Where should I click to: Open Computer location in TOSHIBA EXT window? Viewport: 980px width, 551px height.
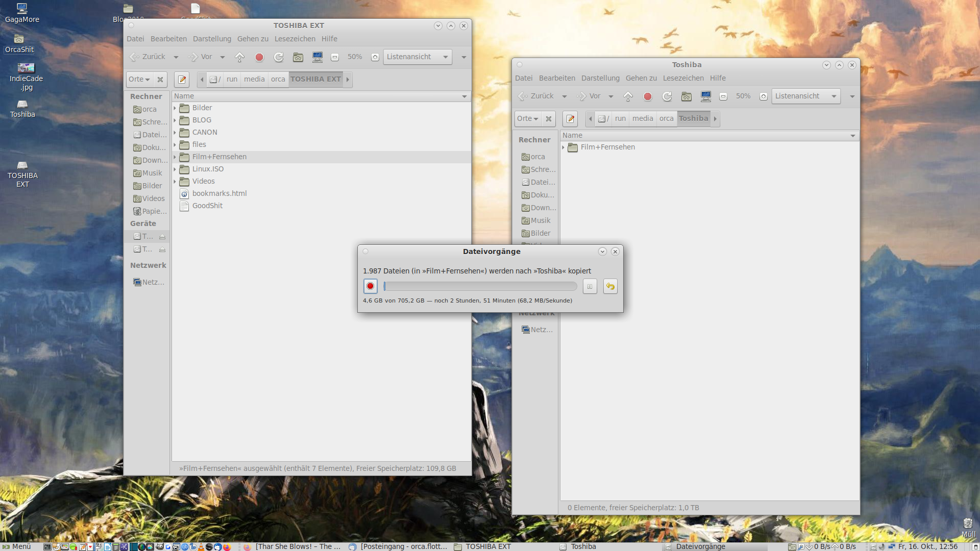pyautogui.click(x=317, y=57)
